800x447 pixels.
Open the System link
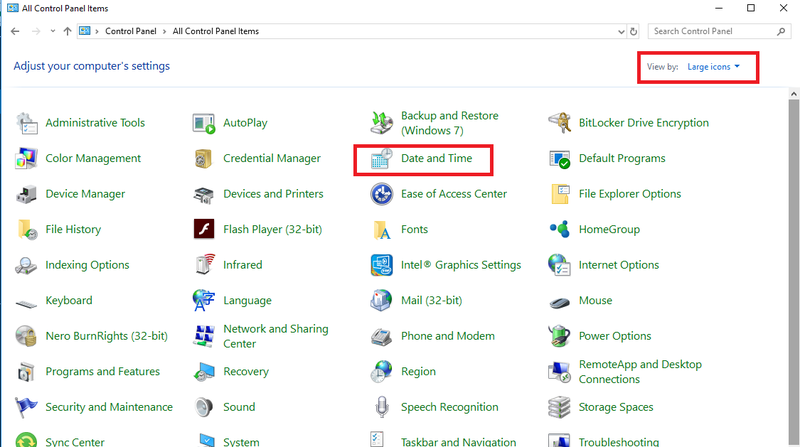(x=241, y=442)
